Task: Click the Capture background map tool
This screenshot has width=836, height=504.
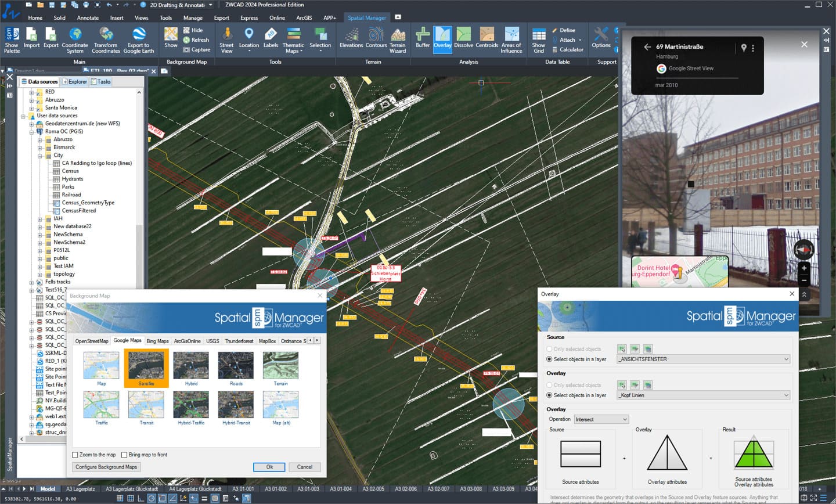Action: pyautogui.click(x=197, y=50)
